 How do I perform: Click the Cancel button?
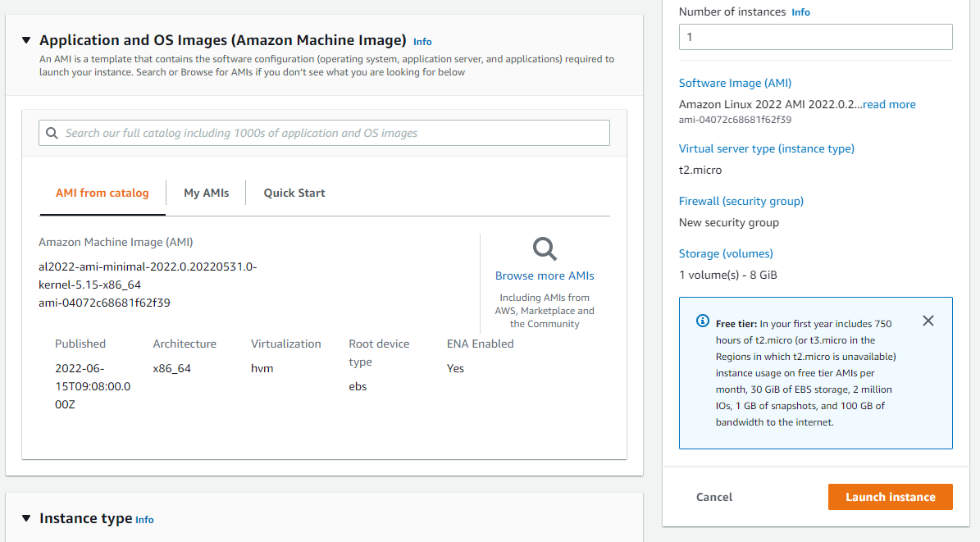(714, 497)
